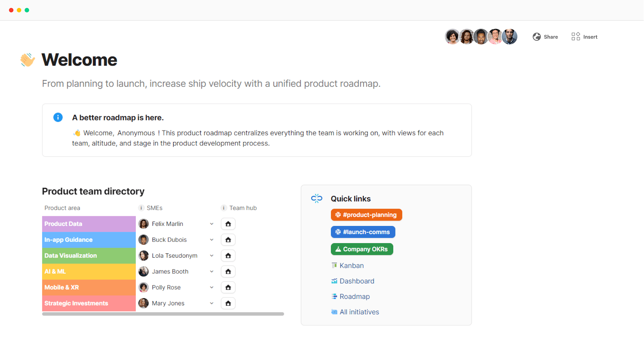Select the AI & ML yellow cell
This screenshot has width=644, height=350.
coord(89,272)
